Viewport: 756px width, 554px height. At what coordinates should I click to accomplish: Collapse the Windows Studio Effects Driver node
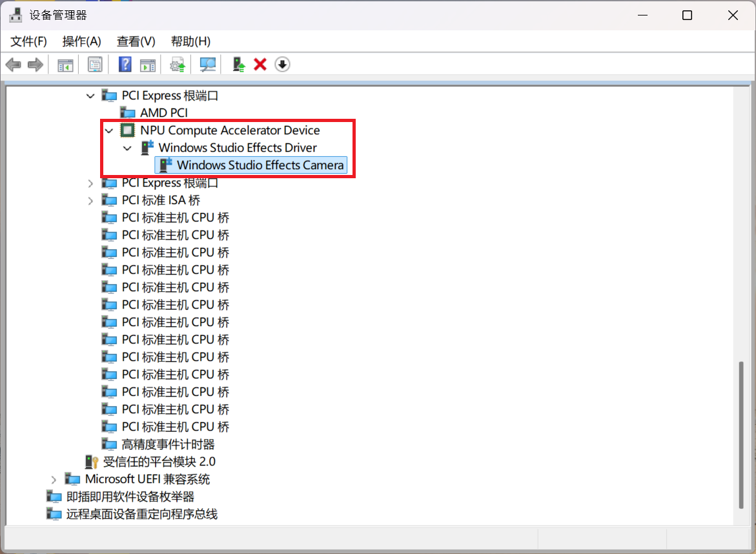pyautogui.click(x=127, y=148)
